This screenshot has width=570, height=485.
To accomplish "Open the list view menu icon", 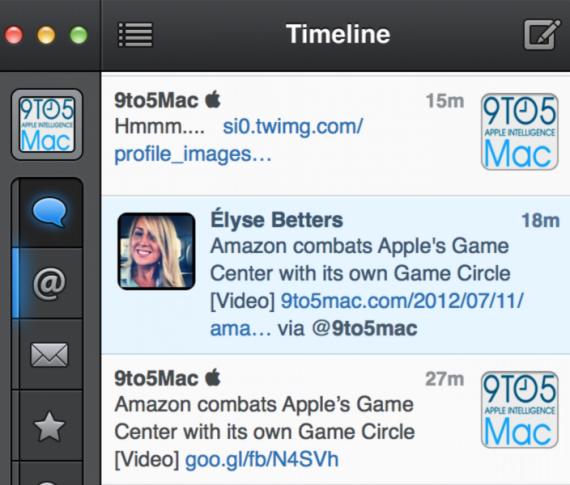I will (135, 35).
